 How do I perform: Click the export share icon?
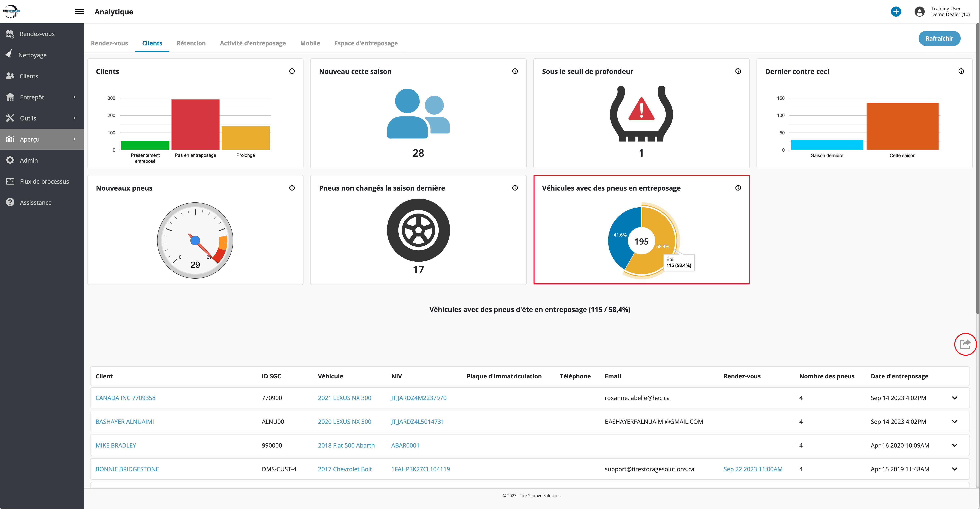pos(965,344)
